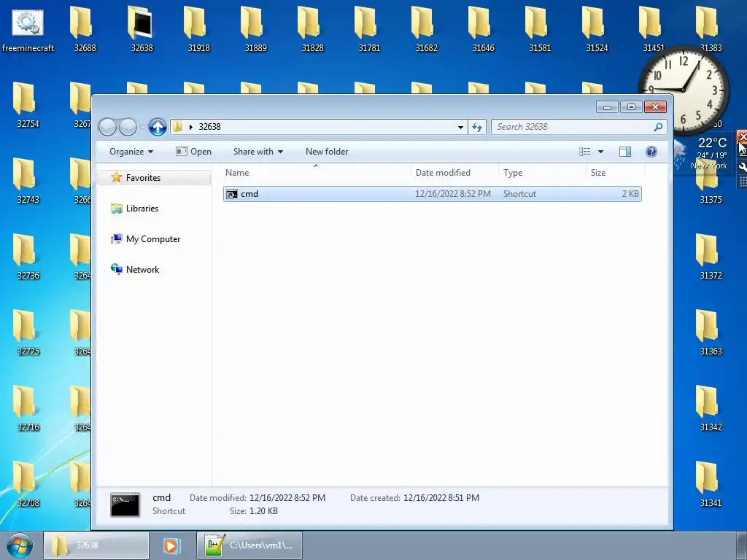Open the media player taskbar icon
The width and height of the screenshot is (747, 560).
click(171, 545)
